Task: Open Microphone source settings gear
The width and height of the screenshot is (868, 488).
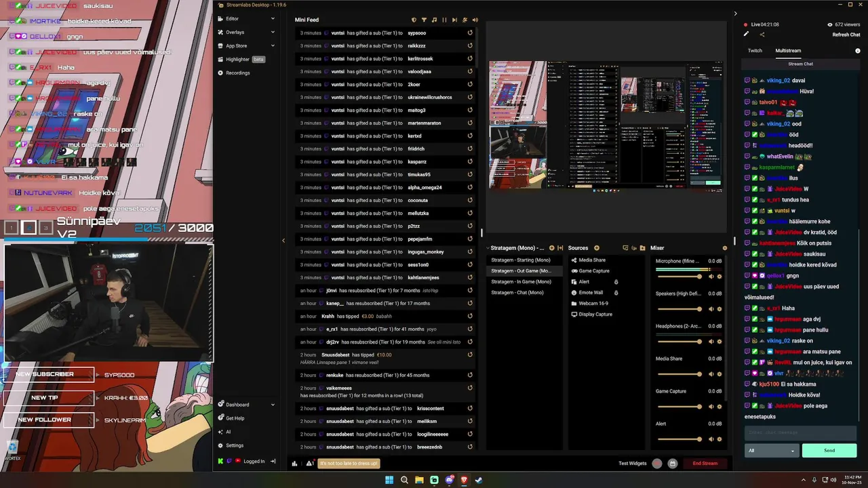Action: click(x=719, y=277)
